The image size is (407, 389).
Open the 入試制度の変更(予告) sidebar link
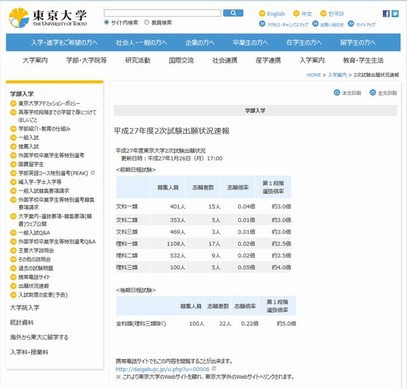coord(43,295)
